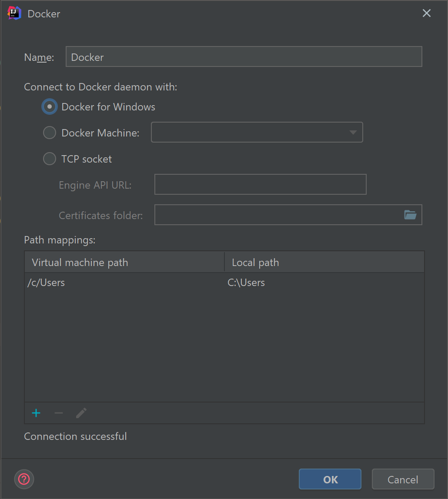Image resolution: width=448 pixels, height=499 pixels.
Task: Open the help for Docker settings
Action: (24, 479)
